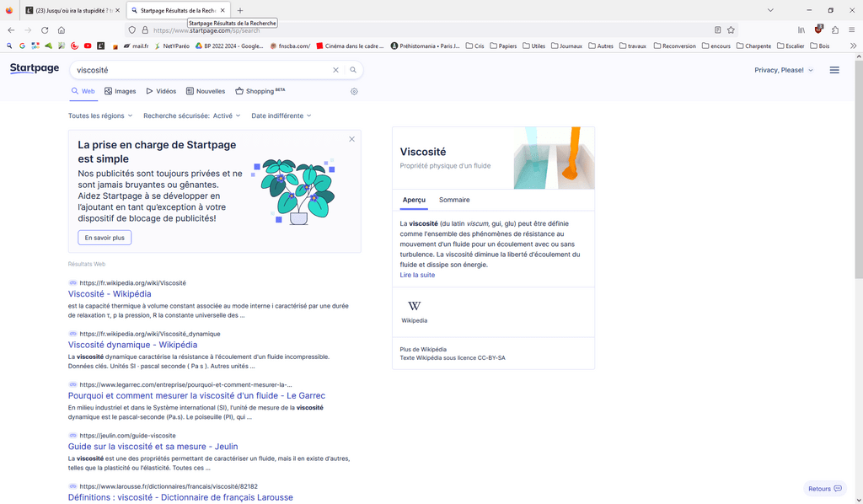Submit search with the magnifier icon
Image resolution: width=863 pixels, height=504 pixels.
(x=353, y=70)
